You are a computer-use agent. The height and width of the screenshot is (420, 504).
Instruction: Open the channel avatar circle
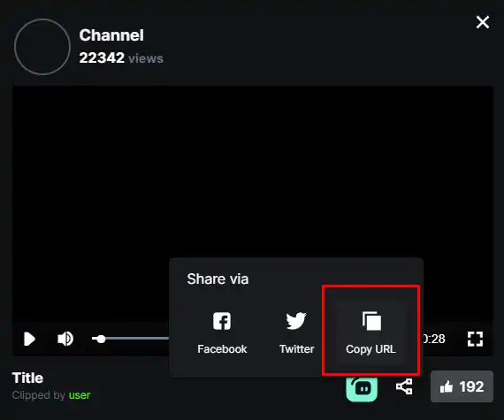[42, 47]
